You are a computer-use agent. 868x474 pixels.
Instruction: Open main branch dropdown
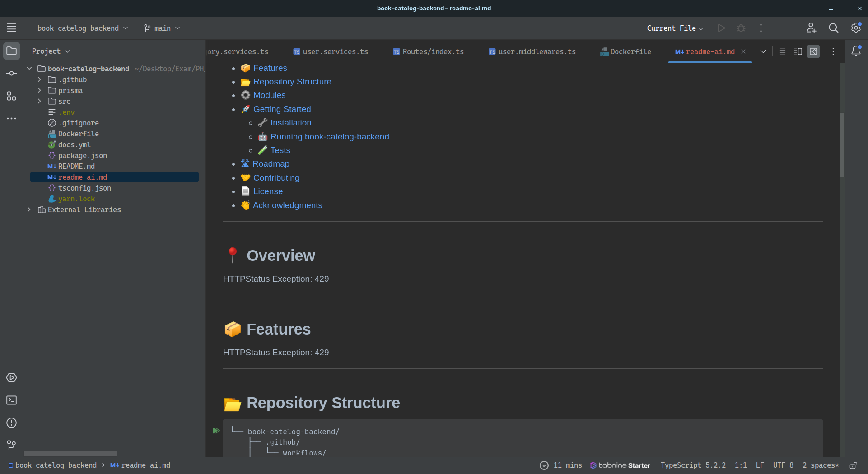(x=162, y=28)
